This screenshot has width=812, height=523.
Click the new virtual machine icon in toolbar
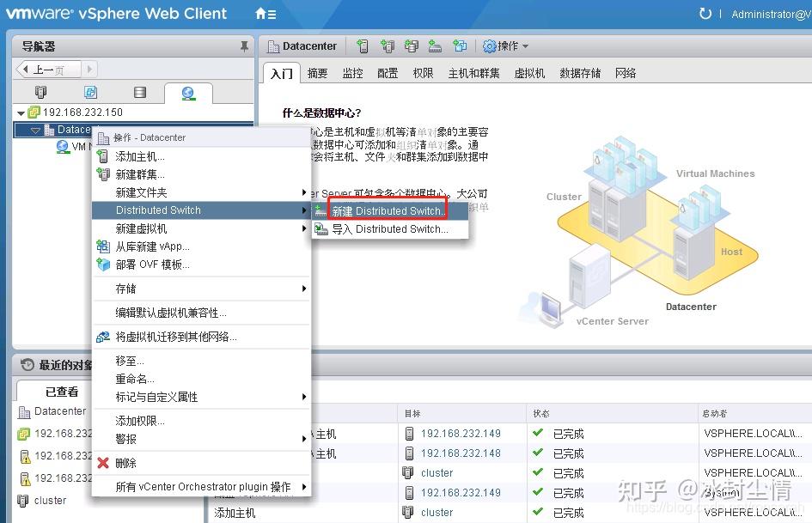pos(461,46)
